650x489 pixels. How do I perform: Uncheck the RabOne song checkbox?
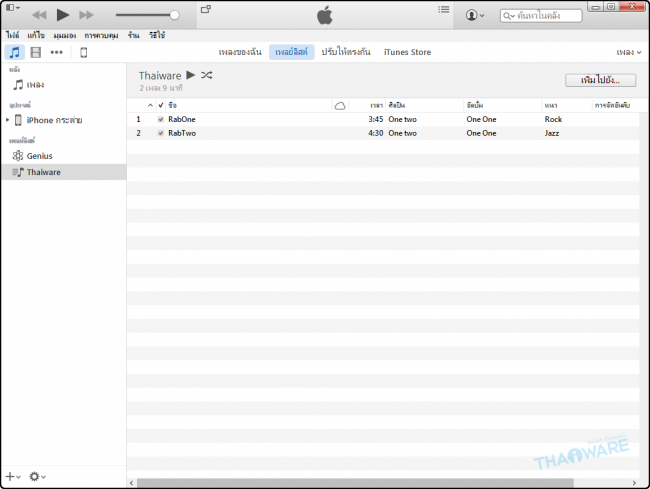pyautogui.click(x=161, y=119)
